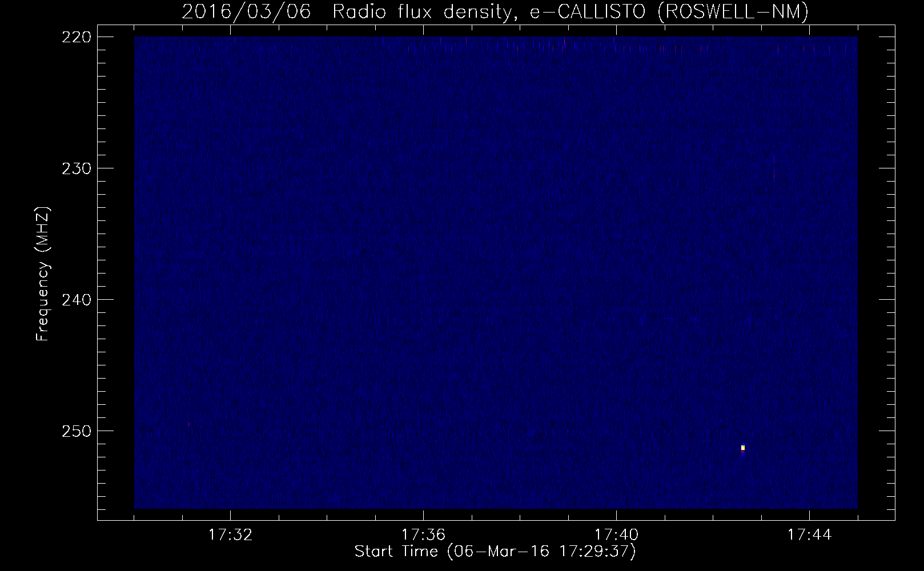Click the 17:44 time tick label

810,535
